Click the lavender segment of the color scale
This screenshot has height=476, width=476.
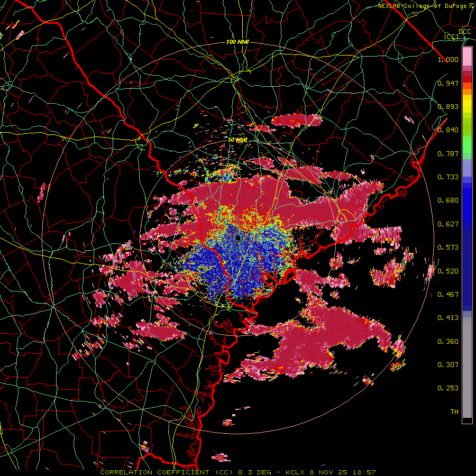point(467,168)
